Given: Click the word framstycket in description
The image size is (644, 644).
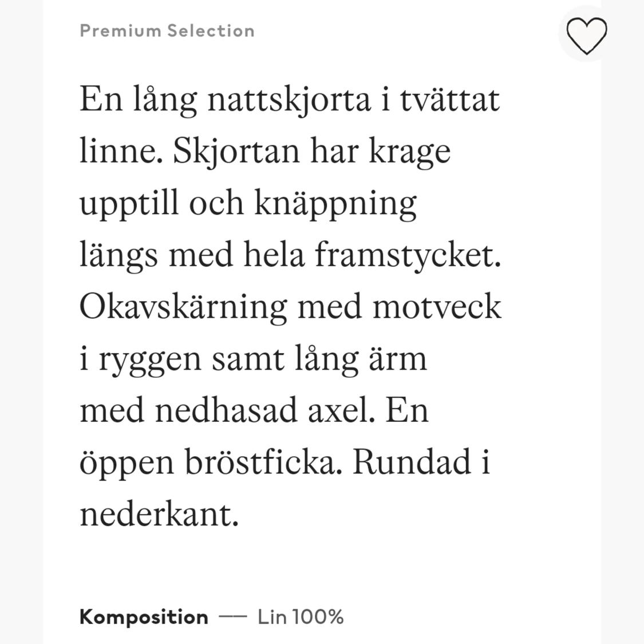Looking at the screenshot, I should tap(408, 256).
